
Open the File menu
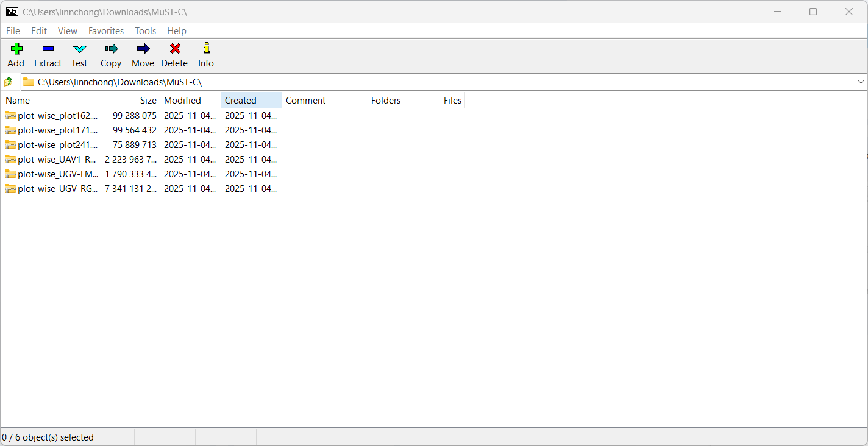point(13,31)
